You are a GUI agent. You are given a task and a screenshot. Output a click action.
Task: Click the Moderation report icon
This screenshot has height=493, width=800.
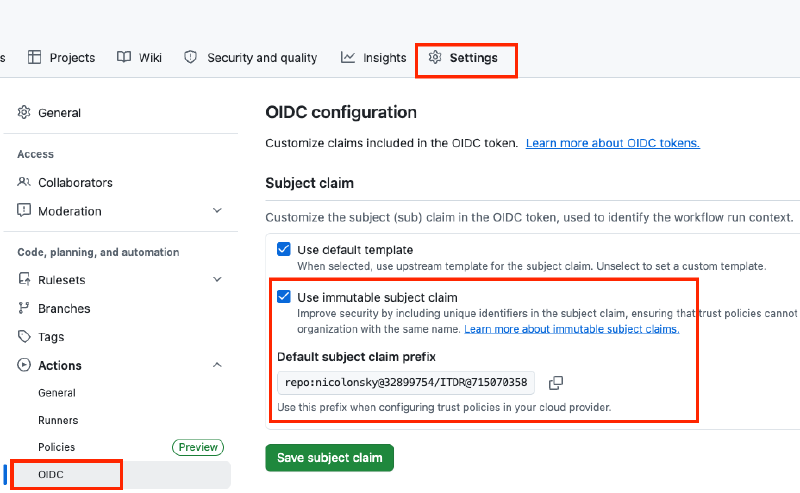click(24, 210)
